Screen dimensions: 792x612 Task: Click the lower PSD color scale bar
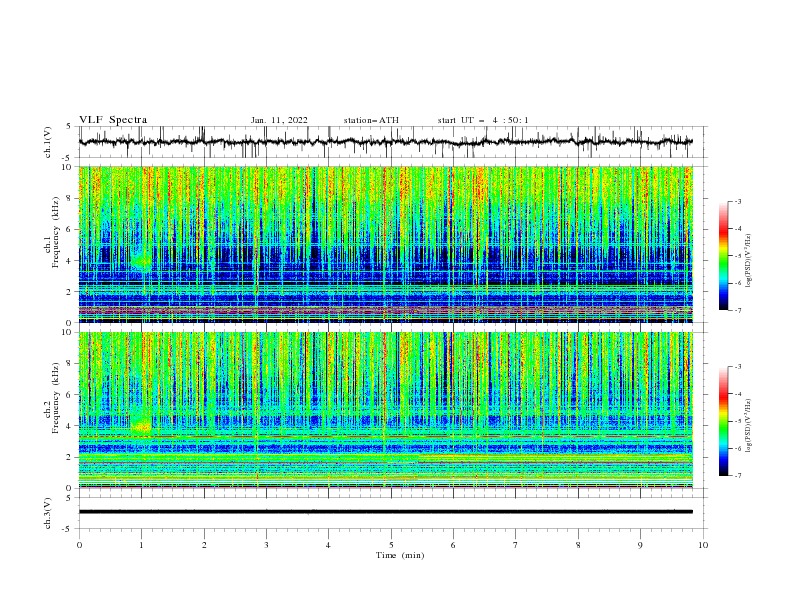724,421
